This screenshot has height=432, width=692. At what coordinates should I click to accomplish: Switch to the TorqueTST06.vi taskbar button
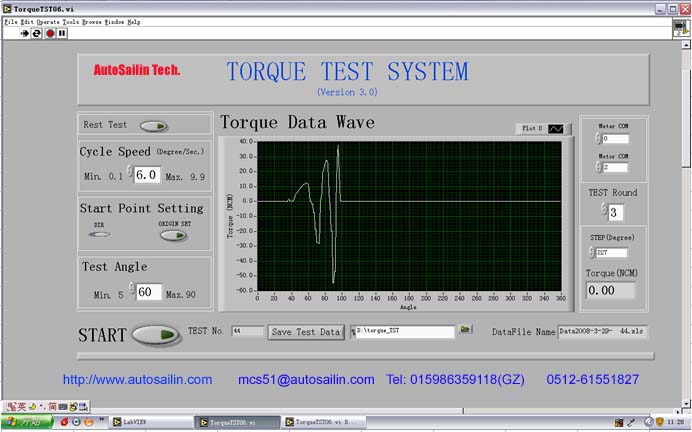237,422
